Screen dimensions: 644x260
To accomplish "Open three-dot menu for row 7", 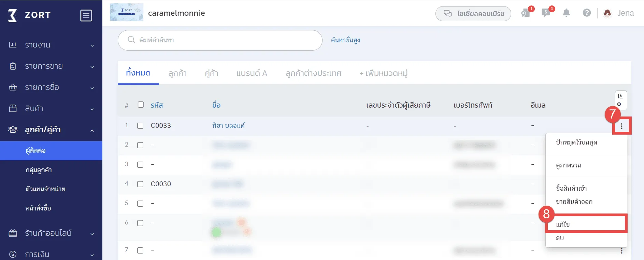I will pyautogui.click(x=621, y=251).
